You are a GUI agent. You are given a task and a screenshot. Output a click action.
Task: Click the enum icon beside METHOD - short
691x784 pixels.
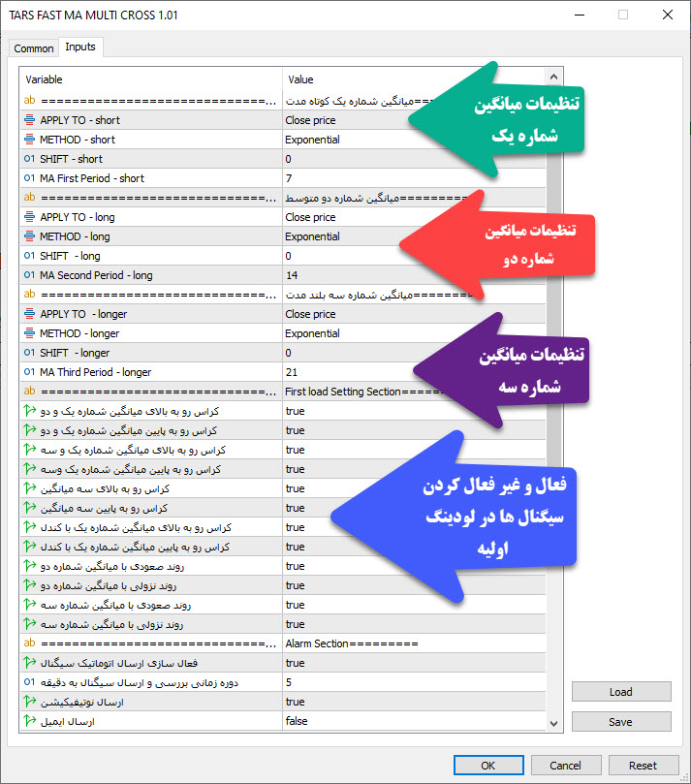click(29, 140)
